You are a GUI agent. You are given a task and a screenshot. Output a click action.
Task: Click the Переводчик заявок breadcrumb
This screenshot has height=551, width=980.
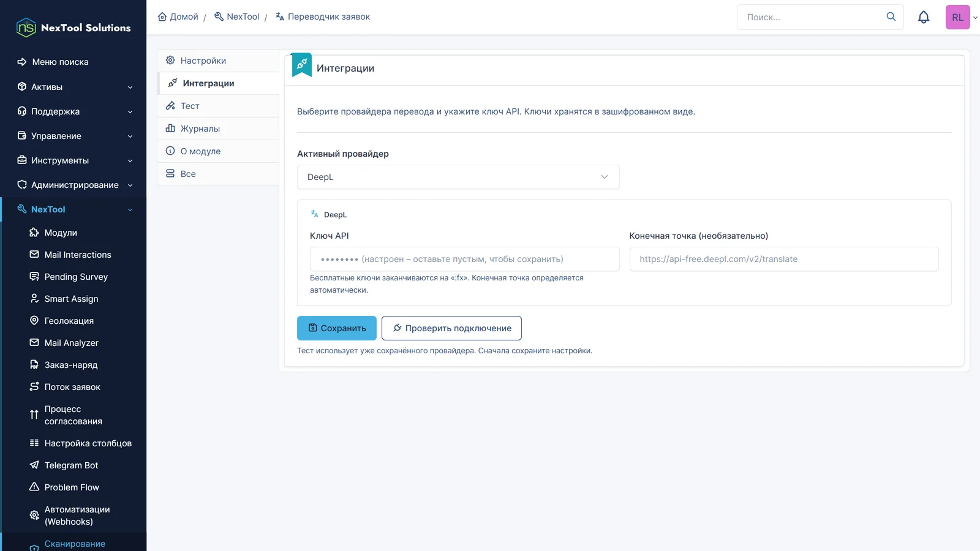coord(323,17)
